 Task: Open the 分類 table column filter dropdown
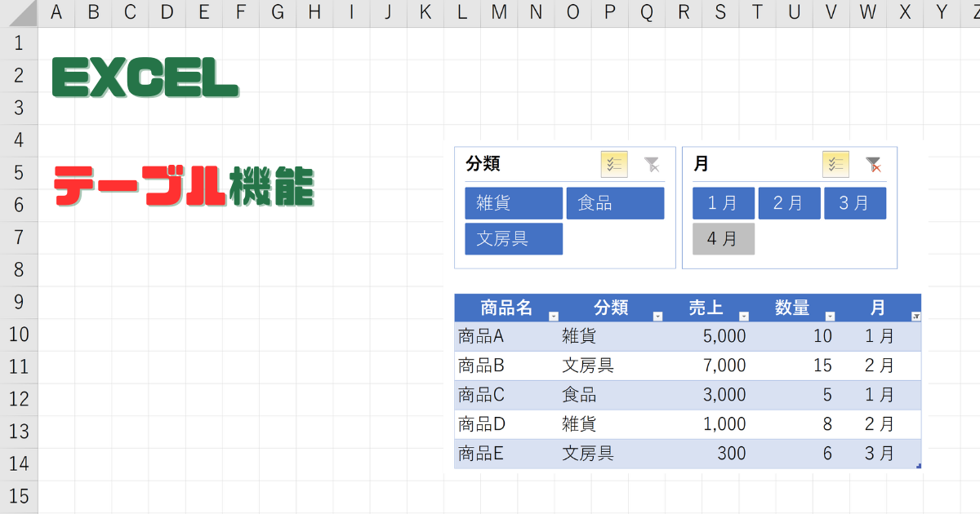(658, 316)
